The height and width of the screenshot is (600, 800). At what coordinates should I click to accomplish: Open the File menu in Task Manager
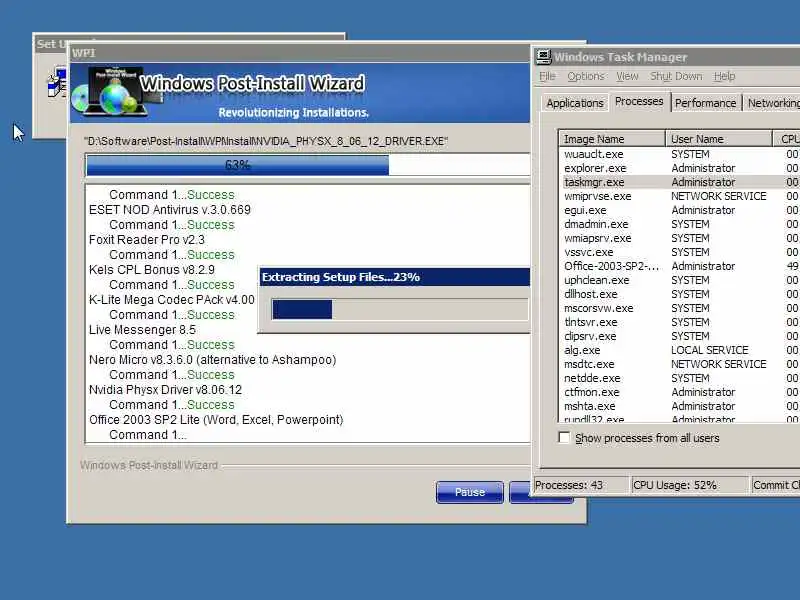point(547,77)
